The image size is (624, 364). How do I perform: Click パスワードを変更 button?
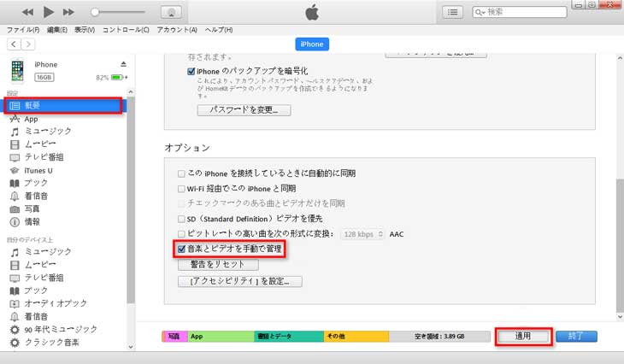244,110
